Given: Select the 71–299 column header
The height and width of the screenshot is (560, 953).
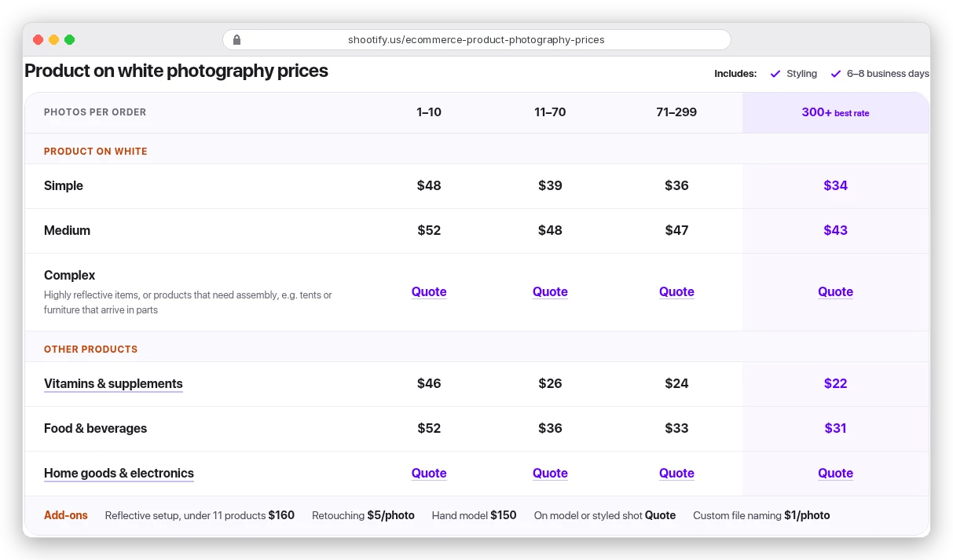Looking at the screenshot, I should (676, 112).
